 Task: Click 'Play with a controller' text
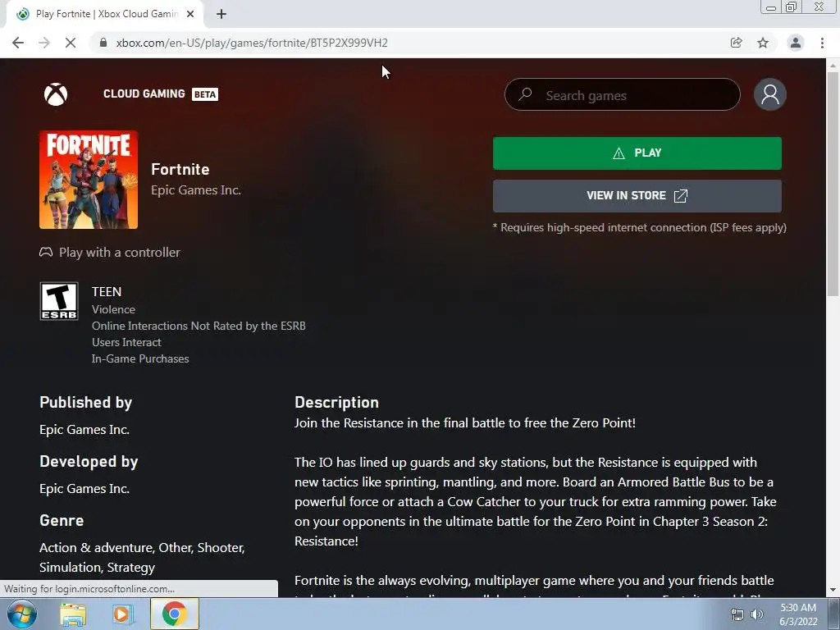pos(120,253)
